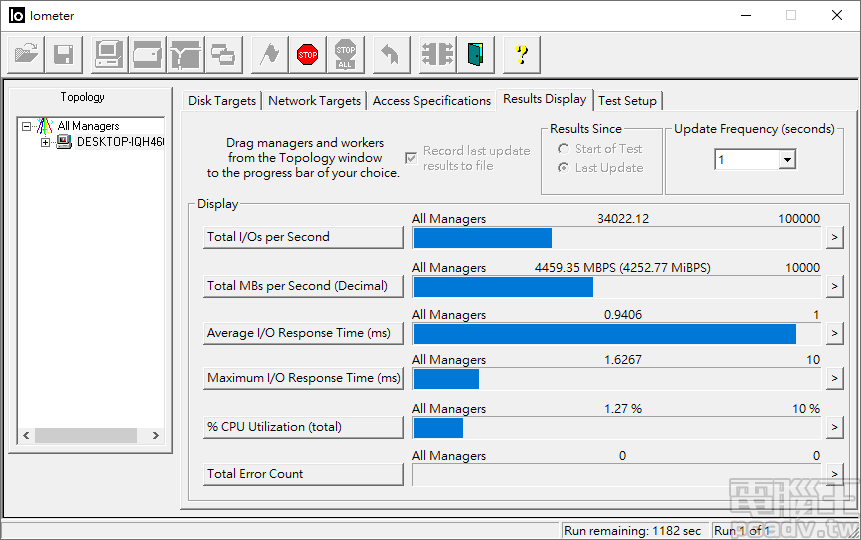The height and width of the screenshot is (540, 861).
Task: Select Results Display tab
Action: click(545, 99)
